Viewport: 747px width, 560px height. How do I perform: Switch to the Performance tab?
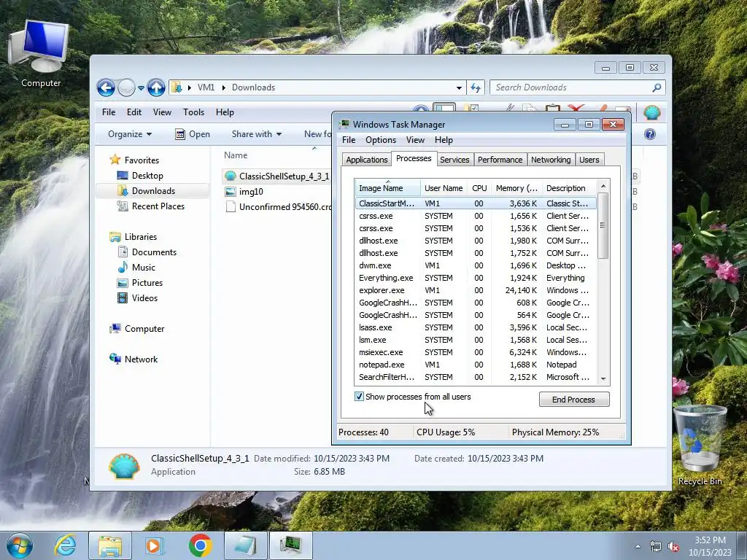pos(500,160)
